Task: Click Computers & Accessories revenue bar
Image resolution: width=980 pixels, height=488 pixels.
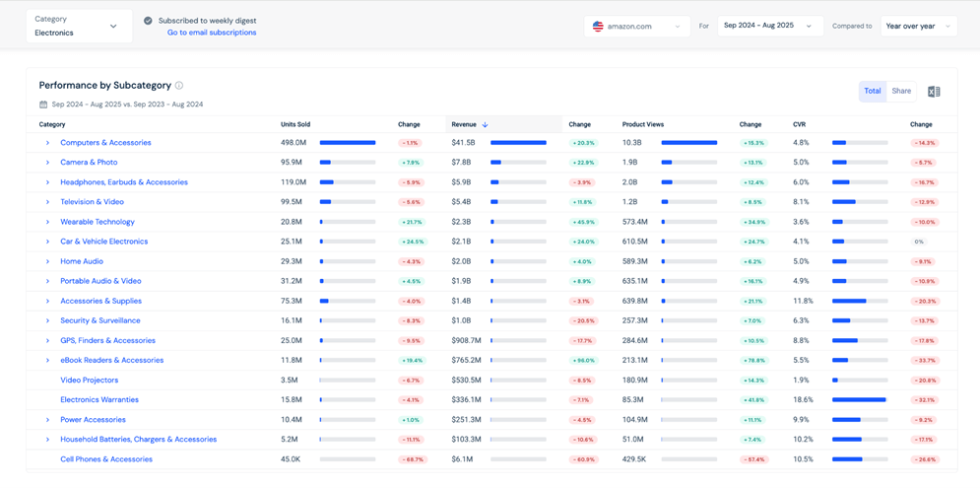Action: point(518,143)
